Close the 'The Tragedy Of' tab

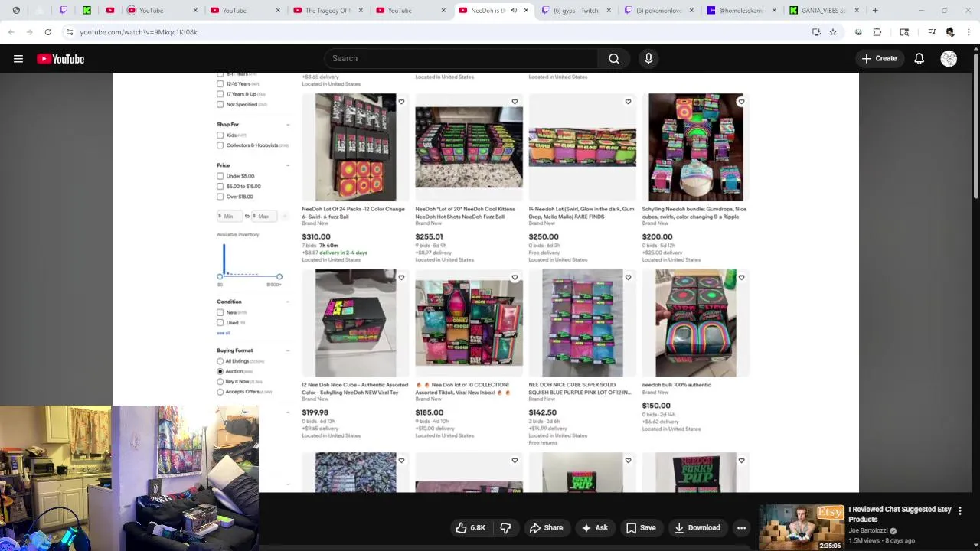[x=362, y=11]
